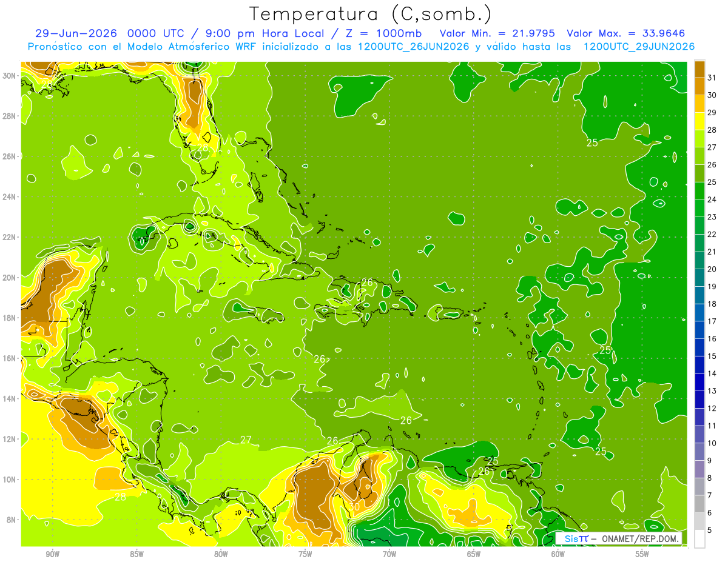Pick the lime swatch between legend 27 and 28

(x=699, y=138)
